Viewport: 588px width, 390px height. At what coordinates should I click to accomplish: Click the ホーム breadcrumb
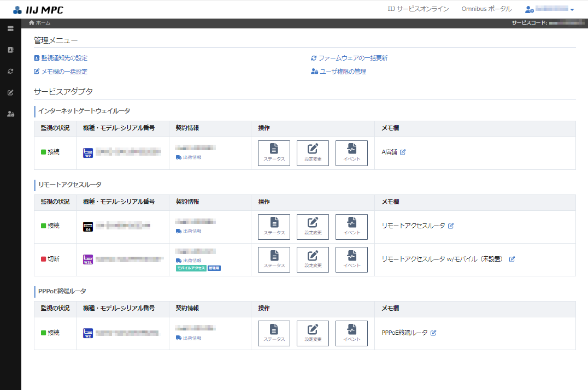tap(43, 23)
